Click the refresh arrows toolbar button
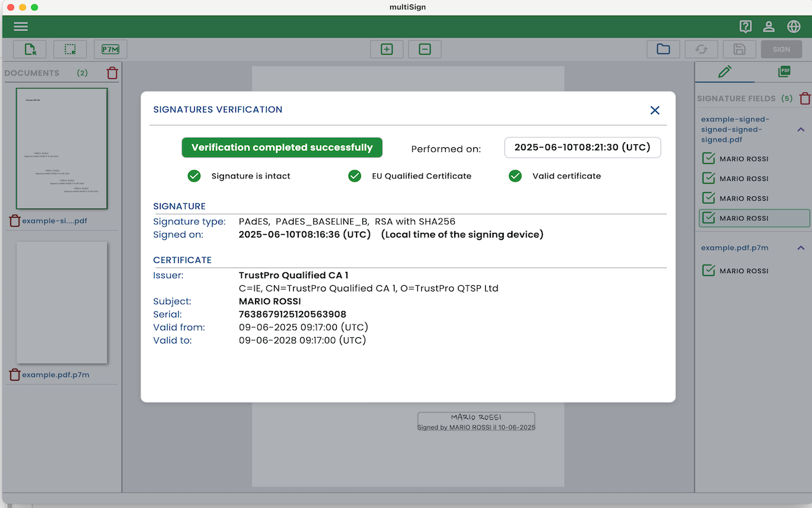The width and height of the screenshot is (812, 508). pos(701,50)
